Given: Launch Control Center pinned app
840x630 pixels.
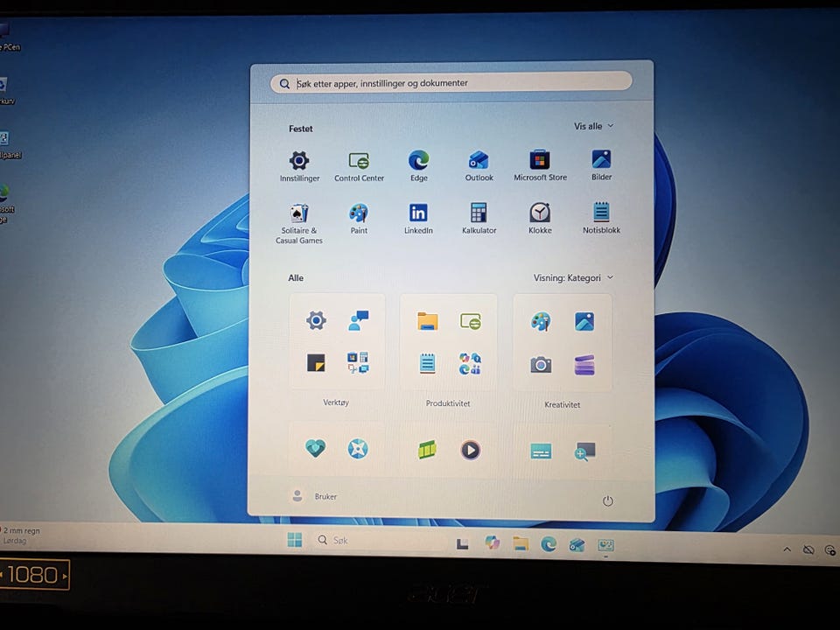Looking at the screenshot, I should point(359,162).
